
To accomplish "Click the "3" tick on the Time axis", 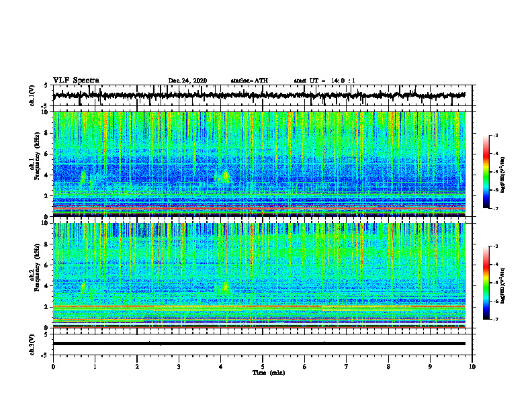I will 179,367.
